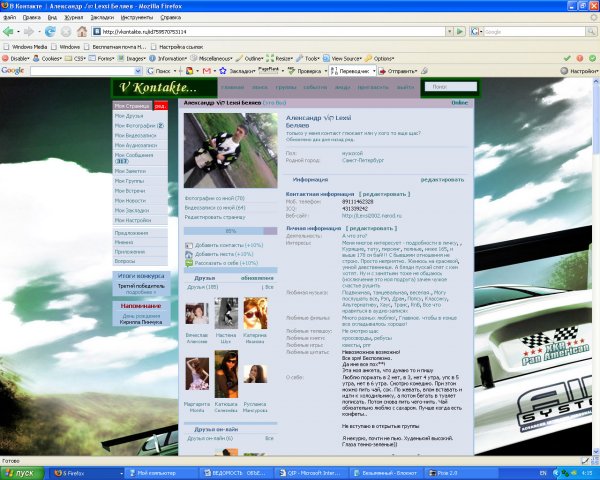Open the Gmail icon in Google toolbar
The image size is (600, 480).
(x=207, y=71)
